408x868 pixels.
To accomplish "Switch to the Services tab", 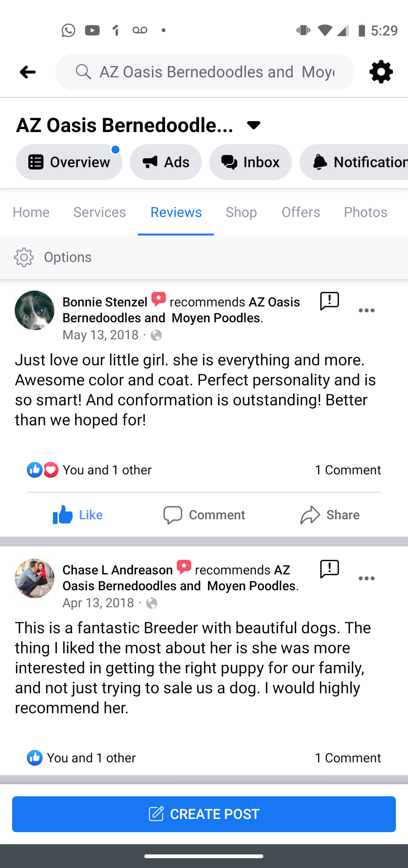I will pos(99,212).
